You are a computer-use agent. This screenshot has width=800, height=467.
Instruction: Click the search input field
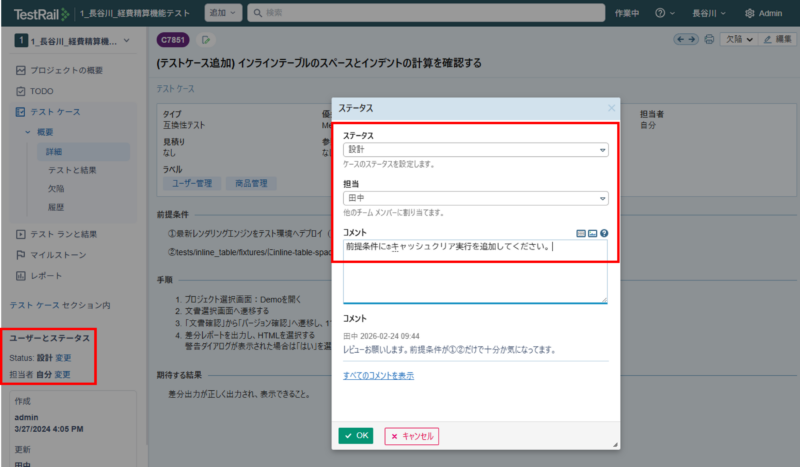pos(426,13)
